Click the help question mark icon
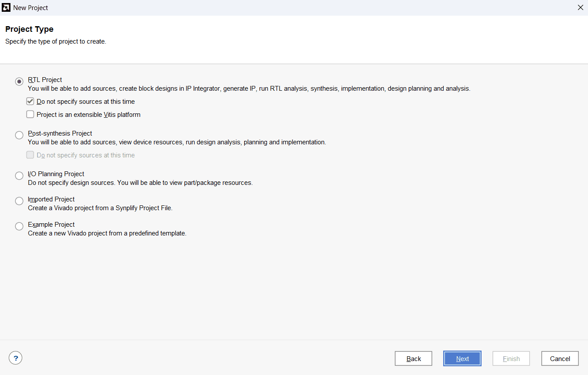This screenshot has height=375, width=588. tap(15, 358)
